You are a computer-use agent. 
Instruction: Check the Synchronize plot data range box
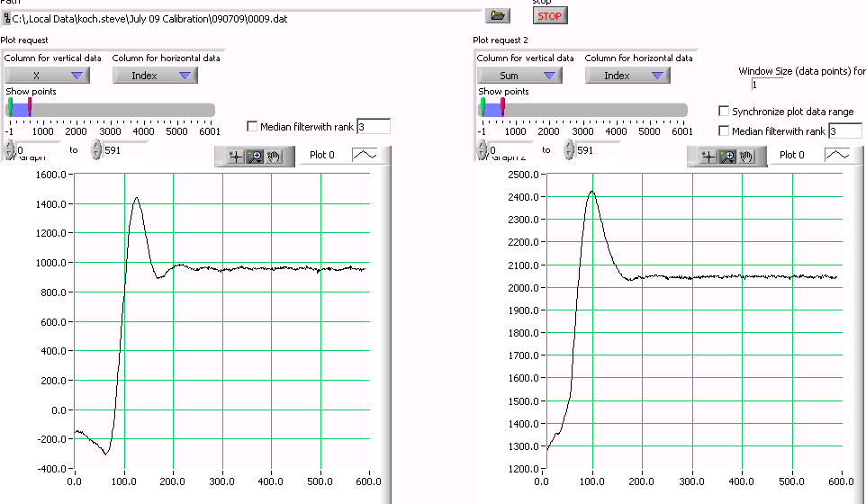click(724, 112)
